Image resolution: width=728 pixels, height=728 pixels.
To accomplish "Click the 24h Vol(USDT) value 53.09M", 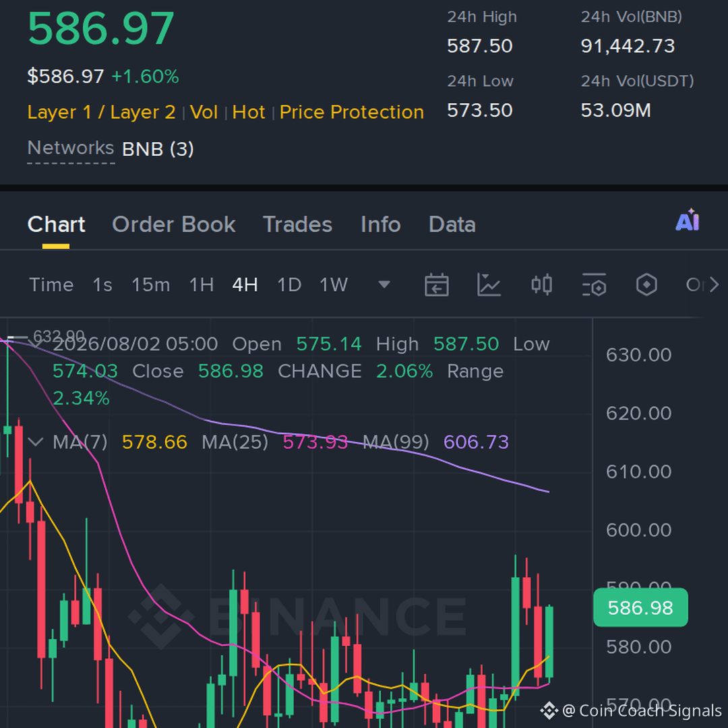I will click(615, 111).
